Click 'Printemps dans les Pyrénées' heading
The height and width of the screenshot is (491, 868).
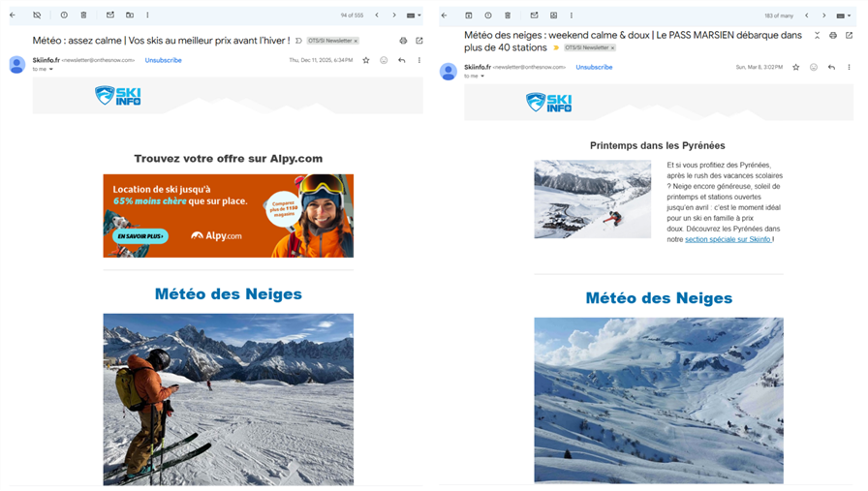click(657, 145)
